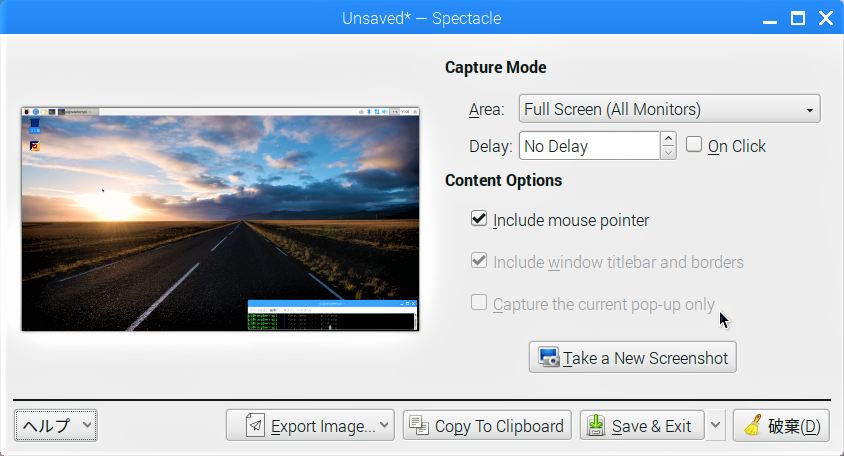
Task: Click the broom discard icon
Action: [x=753, y=425]
